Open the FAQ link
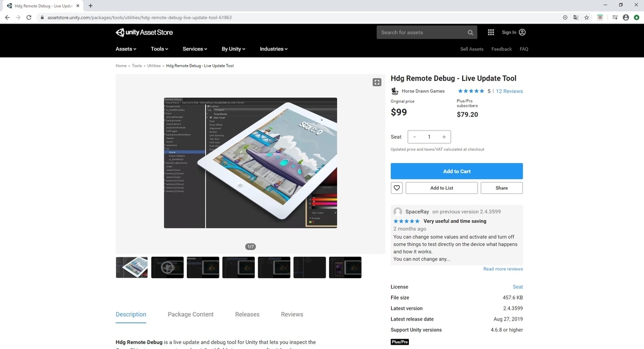The image size is (644, 349). pos(524,49)
